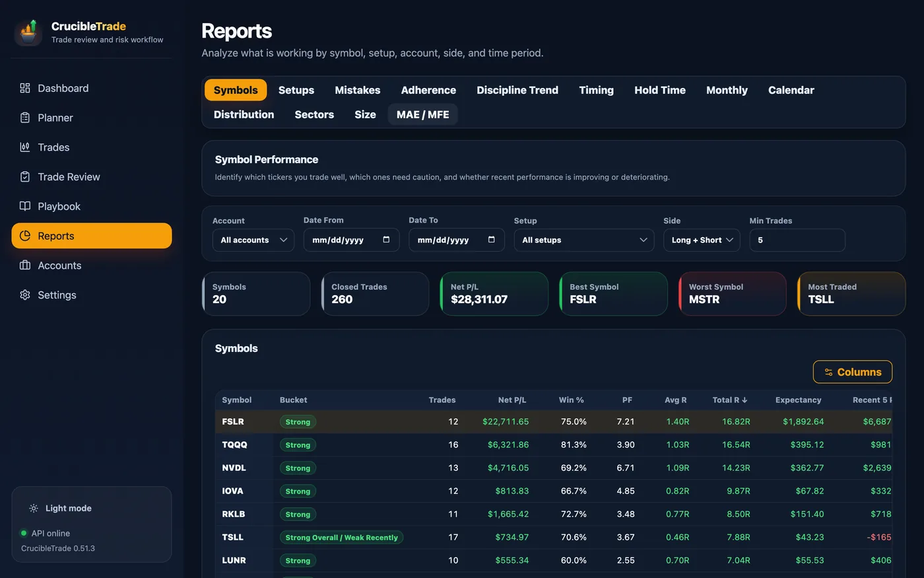Click the Most Traded TSLL card
Viewport: 924px width, 578px height.
(851, 294)
